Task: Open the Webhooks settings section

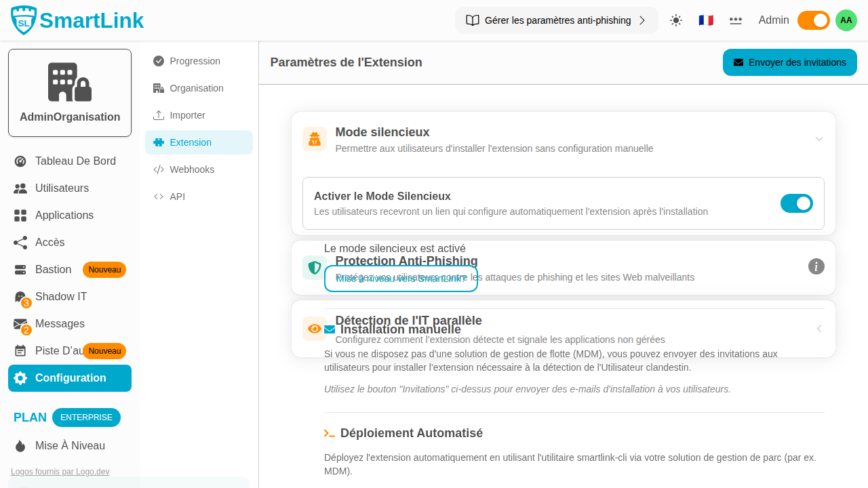Action: tap(191, 169)
